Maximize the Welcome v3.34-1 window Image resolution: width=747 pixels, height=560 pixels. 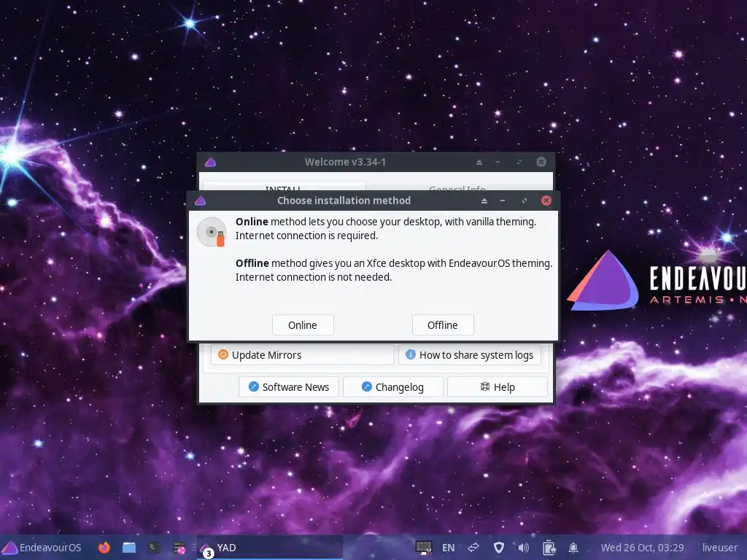coord(519,162)
